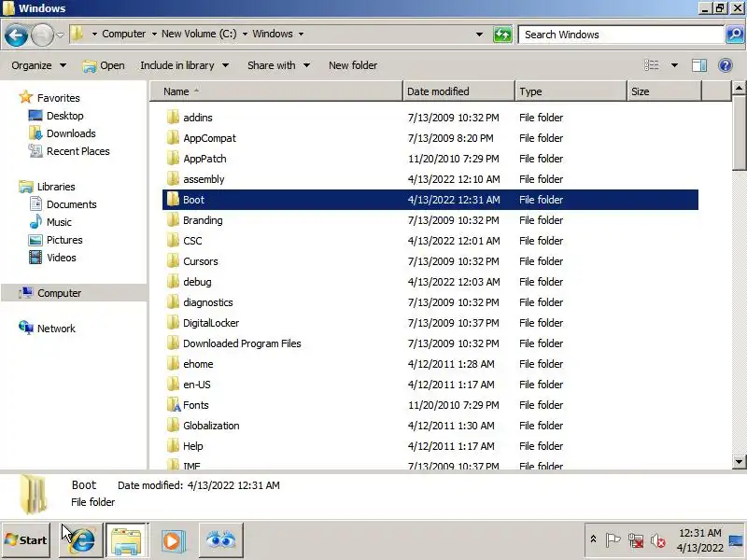The width and height of the screenshot is (747, 560).
Task: Open Action Center flag tray icon
Action: pyautogui.click(x=613, y=540)
